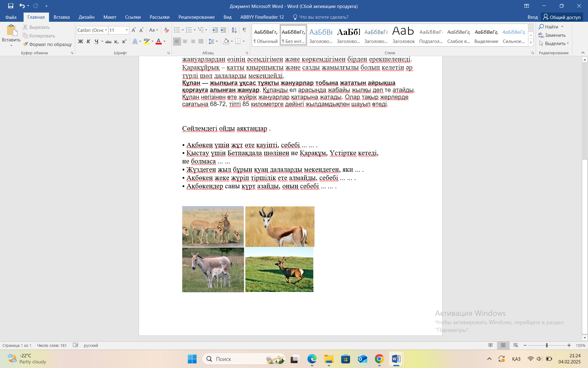Click the Increase indent icon
The image size is (588, 368).
click(x=223, y=30)
